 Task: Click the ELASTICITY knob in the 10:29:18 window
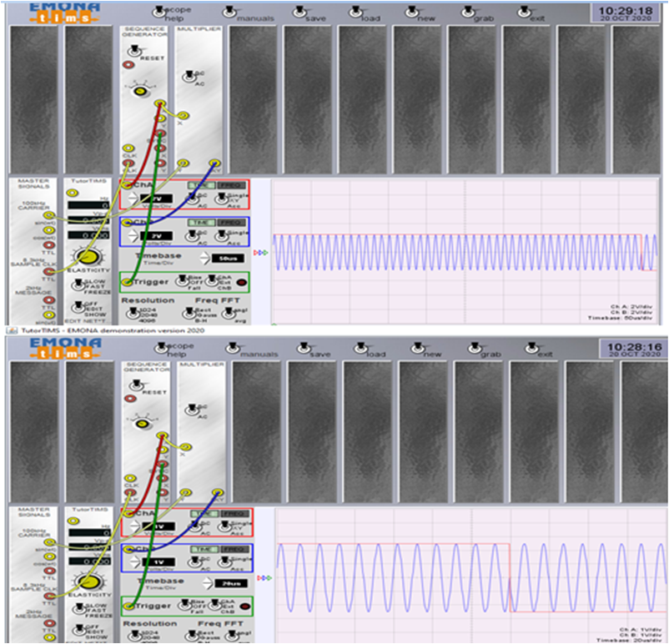point(88,256)
